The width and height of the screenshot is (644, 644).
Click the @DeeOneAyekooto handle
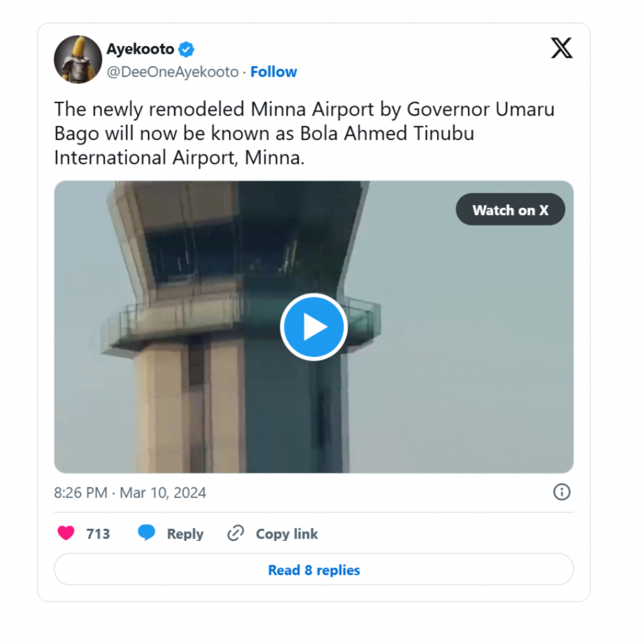172,72
